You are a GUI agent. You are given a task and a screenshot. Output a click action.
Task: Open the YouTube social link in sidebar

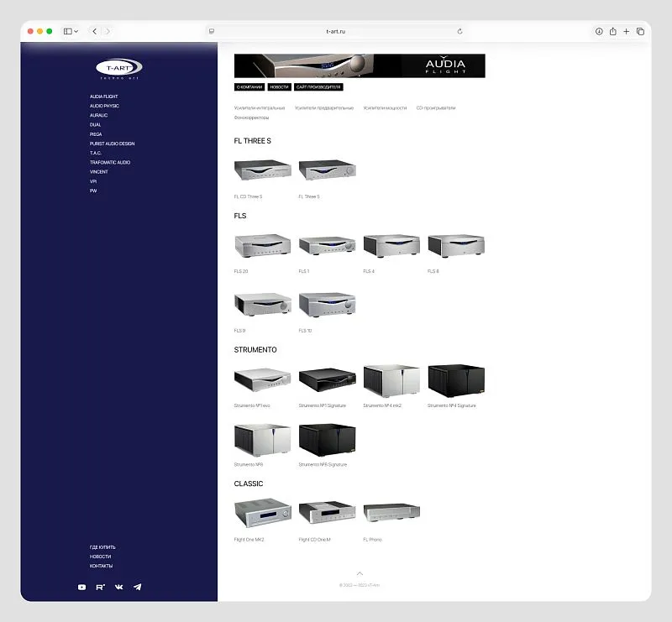[x=81, y=587]
